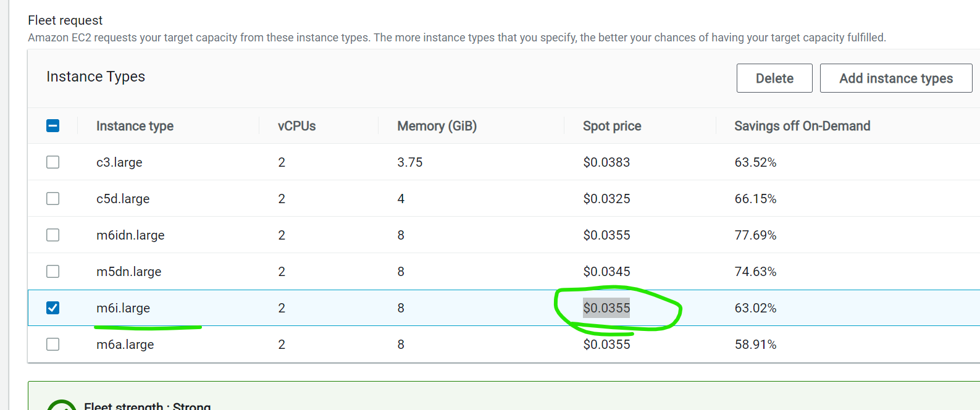Click the 77.69% savings value
This screenshot has width=980, height=410.
pyautogui.click(x=755, y=235)
